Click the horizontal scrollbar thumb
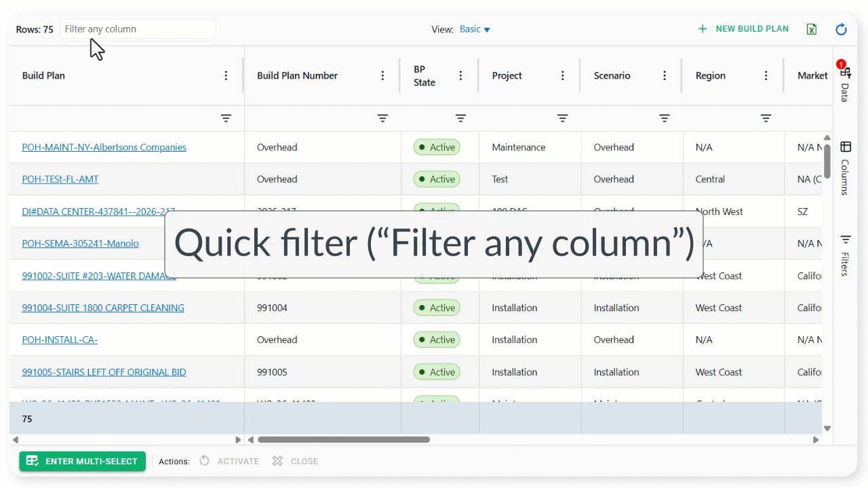Screen dimensions: 868x488 click(344, 440)
